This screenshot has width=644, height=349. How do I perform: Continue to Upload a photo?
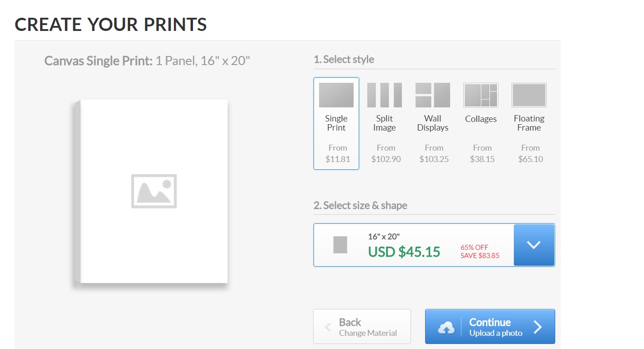click(x=490, y=327)
